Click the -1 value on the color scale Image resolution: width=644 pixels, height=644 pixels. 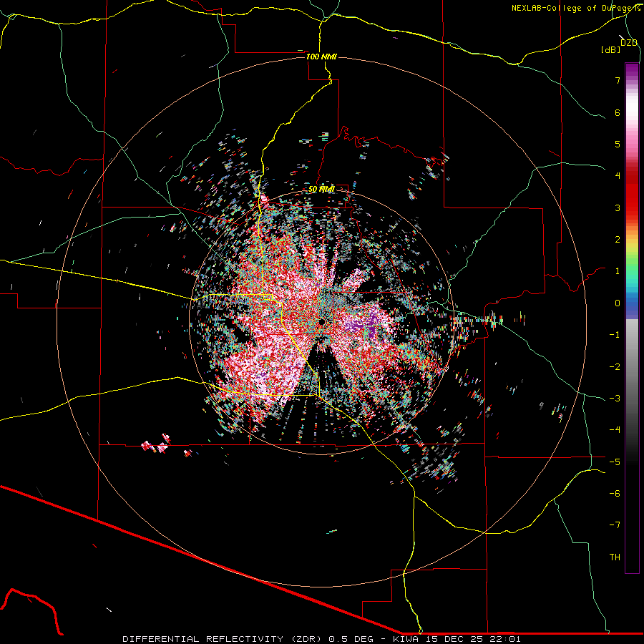(x=615, y=335)
